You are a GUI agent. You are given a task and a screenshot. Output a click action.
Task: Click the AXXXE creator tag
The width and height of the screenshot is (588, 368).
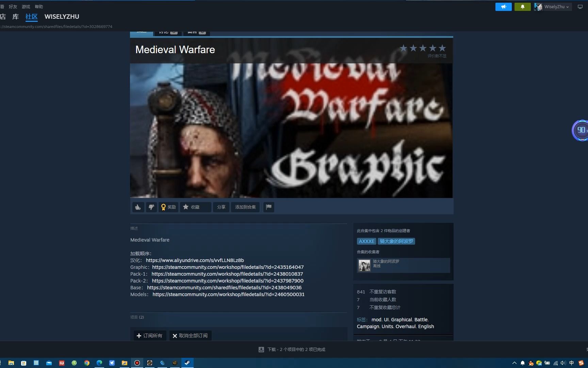pos(366,241)
